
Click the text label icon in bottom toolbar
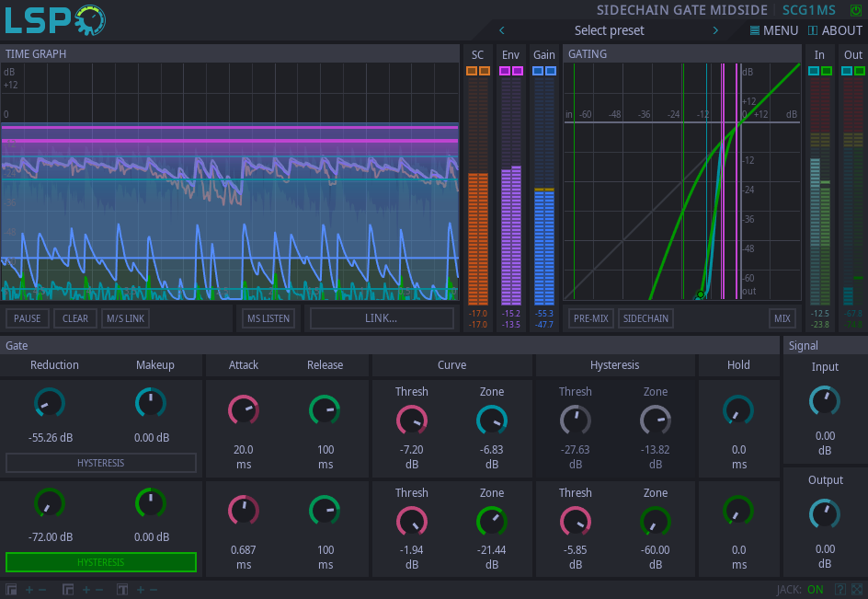(120, 589)
